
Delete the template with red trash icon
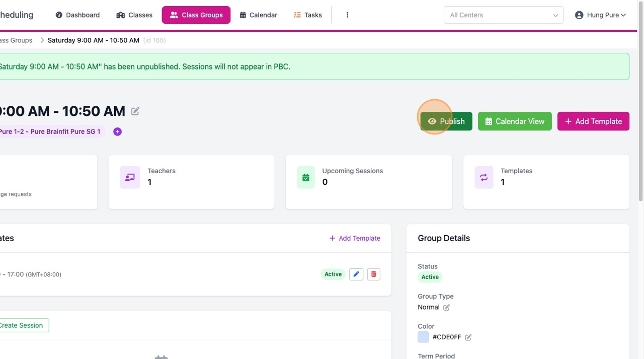pos(373,274)
